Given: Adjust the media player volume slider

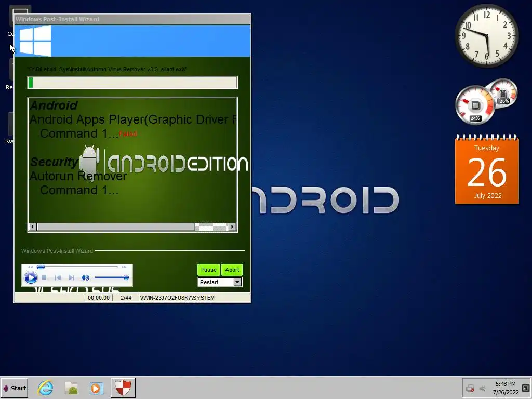Looking at the screenshot, I should tap(112, 277).
